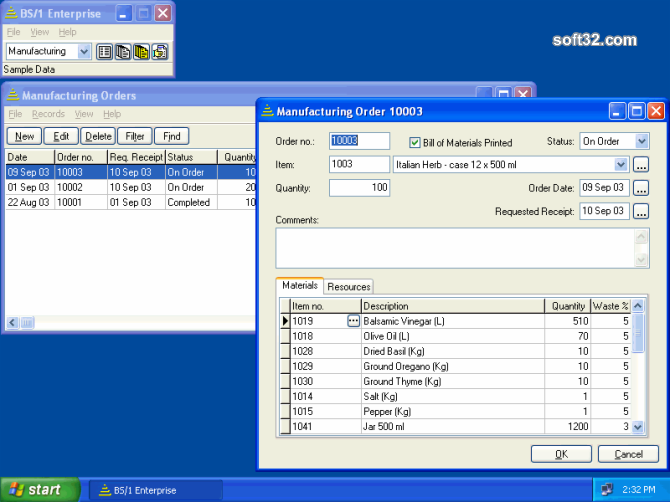Select order 10002 row in orders list
Screen dimensions: 670x502
[x=131, y=187]
